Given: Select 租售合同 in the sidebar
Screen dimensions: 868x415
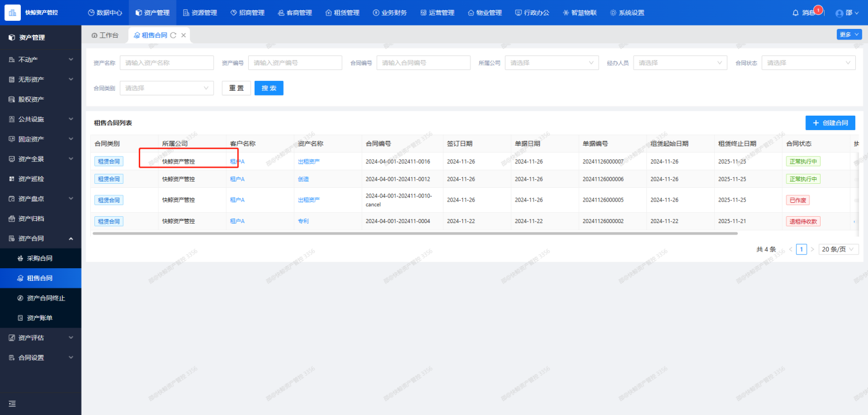Looking at the screenshot, I should (x=41, y=278).
